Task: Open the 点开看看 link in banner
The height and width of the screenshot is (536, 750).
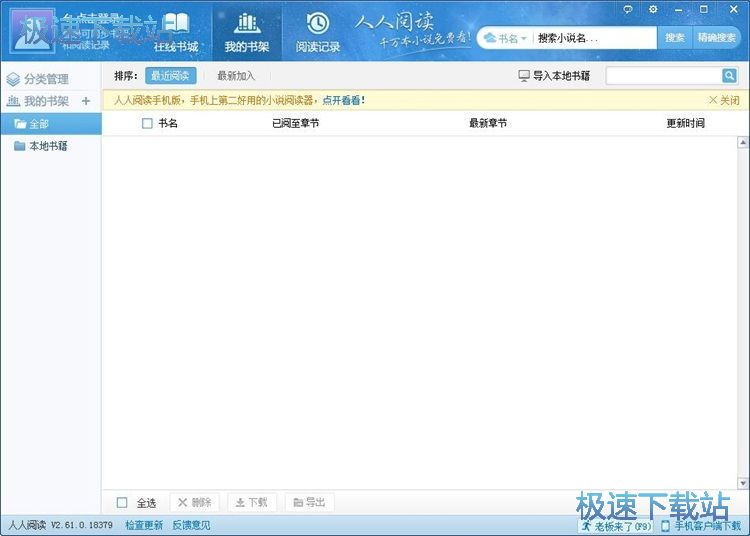Action: [343, 100]
